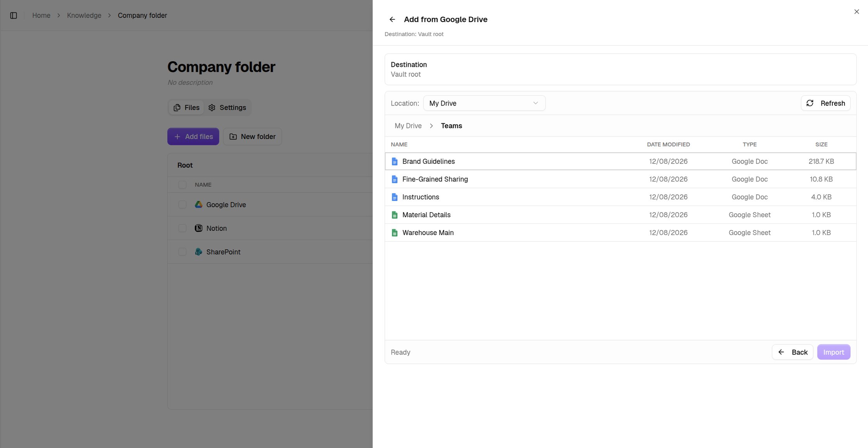Click the 4.0 KB size value

point(821,197)
